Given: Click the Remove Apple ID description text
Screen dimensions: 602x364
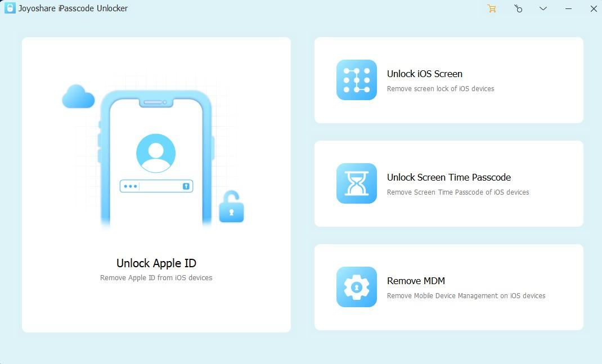Looking at the screenshot, I should tap(156, 277).
